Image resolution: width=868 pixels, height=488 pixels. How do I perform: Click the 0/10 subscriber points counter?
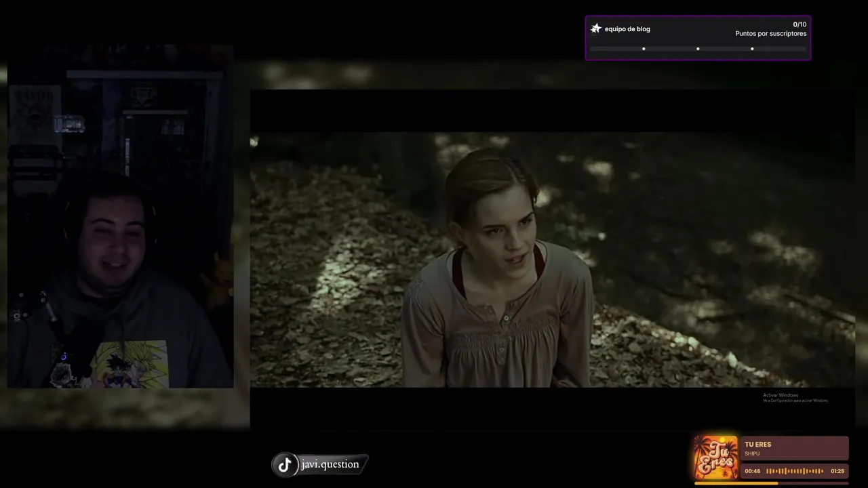(x=800, y=24)
